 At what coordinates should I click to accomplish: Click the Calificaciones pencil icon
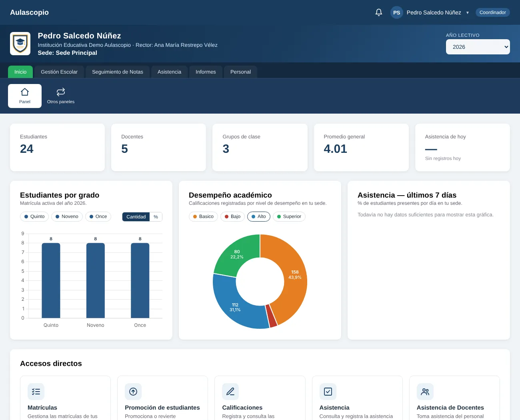(230, 392)
